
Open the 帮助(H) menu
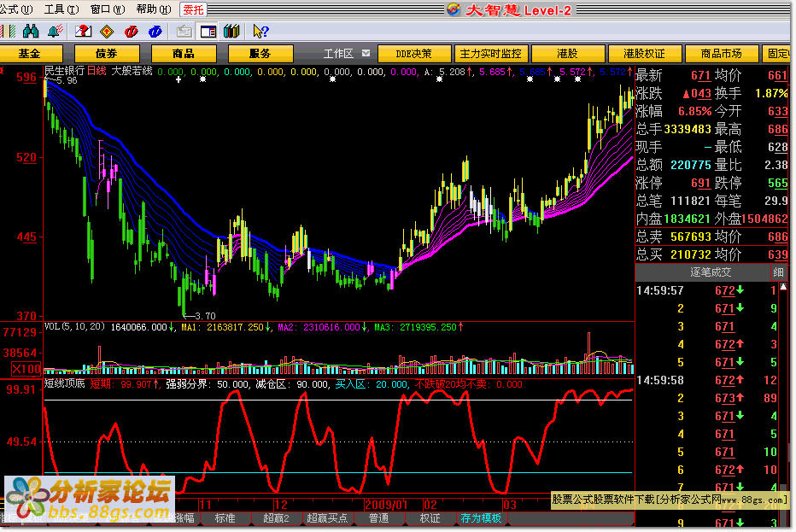[x=154, y=9]
